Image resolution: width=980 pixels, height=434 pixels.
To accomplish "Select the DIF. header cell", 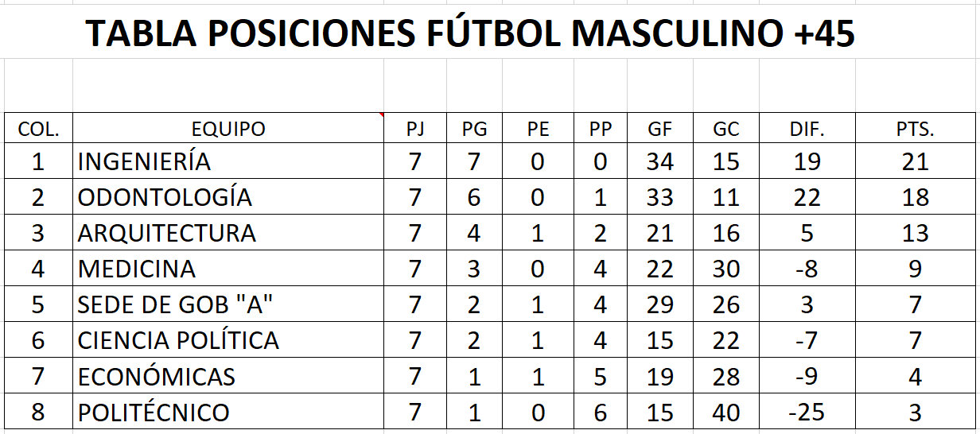I will click(x=807, y=128).
